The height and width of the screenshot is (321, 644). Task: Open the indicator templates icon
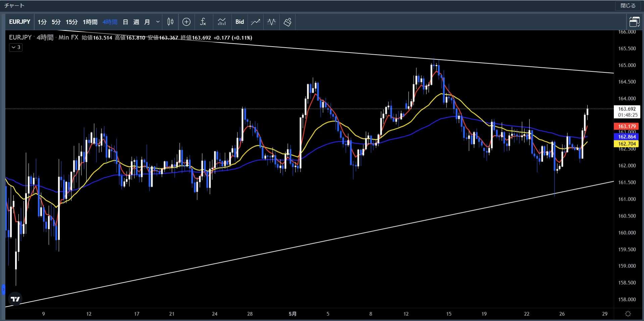(x=222, y=22)
